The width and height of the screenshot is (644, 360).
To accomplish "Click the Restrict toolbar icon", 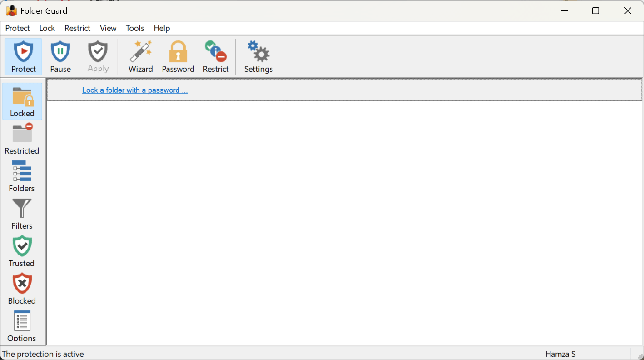I will point(216,57).
